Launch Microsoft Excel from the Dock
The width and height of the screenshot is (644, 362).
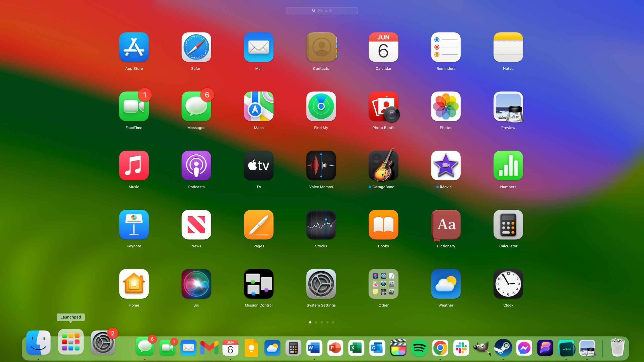(356, 348)
